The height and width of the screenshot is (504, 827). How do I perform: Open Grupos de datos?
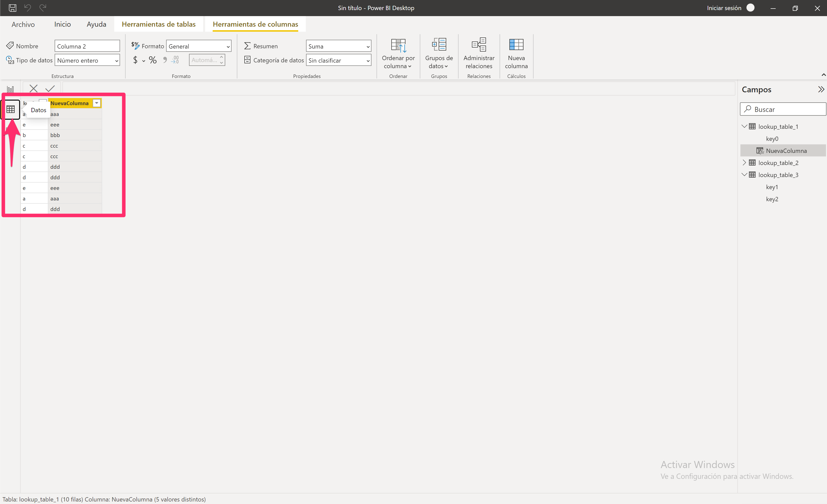pos(439,54)
